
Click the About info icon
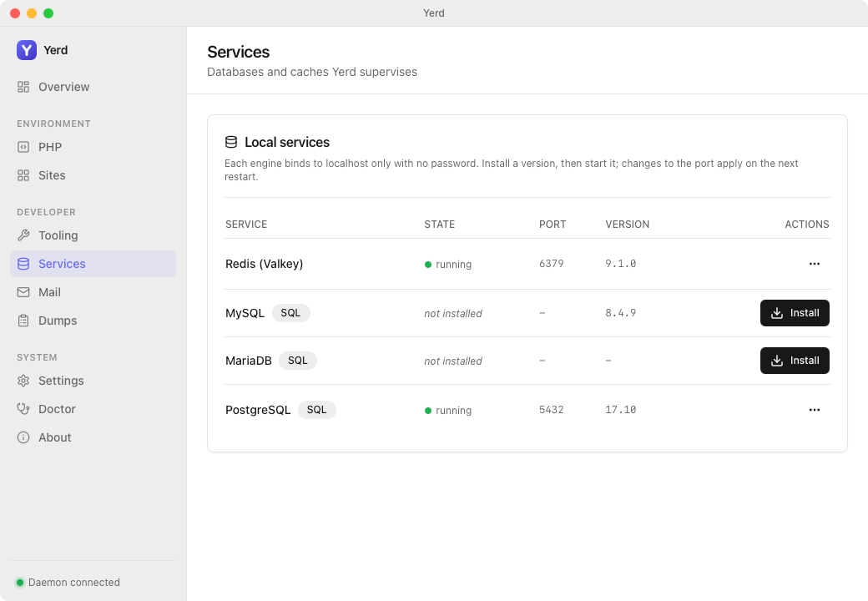point(23,437)
